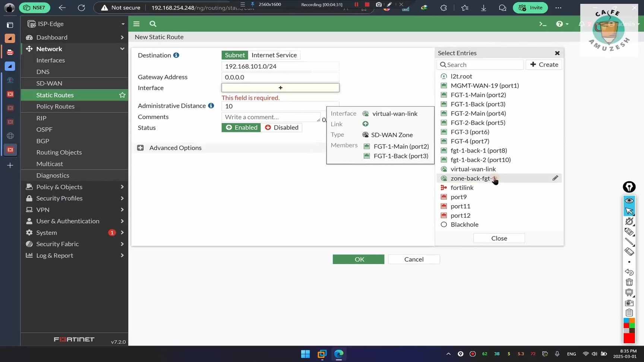This screenshot has width=644, height=362.
Task: Collapse the Network menu
Action: pos(75,49)
